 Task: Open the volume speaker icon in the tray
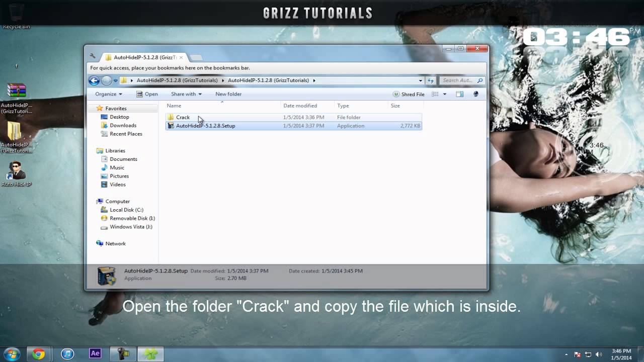[x=599, y=354]
